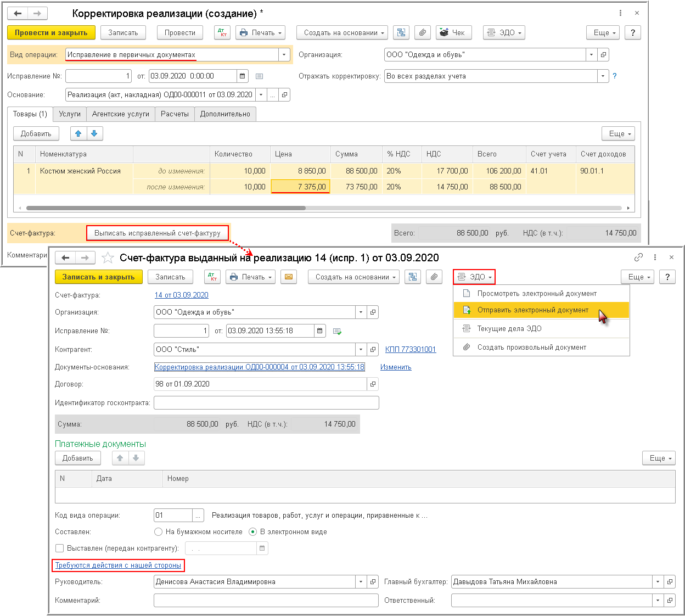Open link Требуются действия с нашей стороны
This screenshot has height=616, width=685.
[118, 565]
